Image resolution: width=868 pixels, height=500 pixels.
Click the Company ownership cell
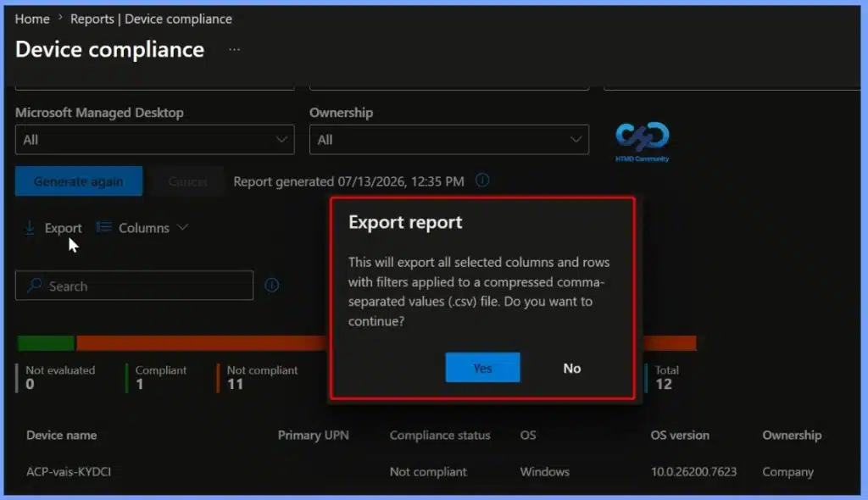point(787,472)
